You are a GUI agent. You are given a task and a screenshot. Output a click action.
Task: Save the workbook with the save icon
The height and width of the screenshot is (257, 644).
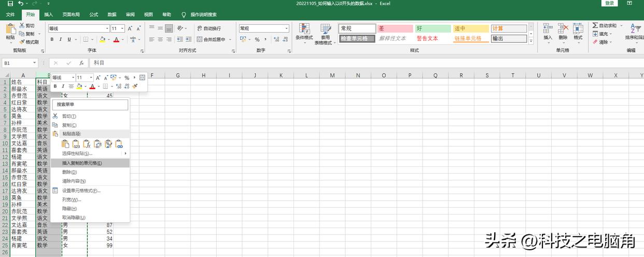pyautogui.click(x=10, y=4)
